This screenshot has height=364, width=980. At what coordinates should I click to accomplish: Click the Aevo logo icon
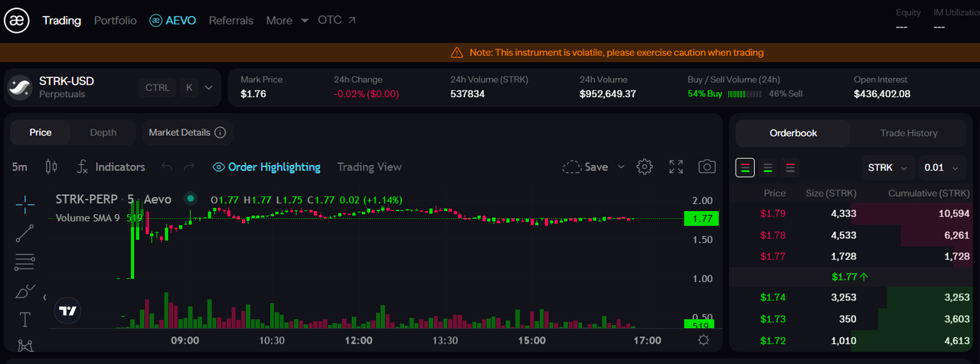(17, 21)
